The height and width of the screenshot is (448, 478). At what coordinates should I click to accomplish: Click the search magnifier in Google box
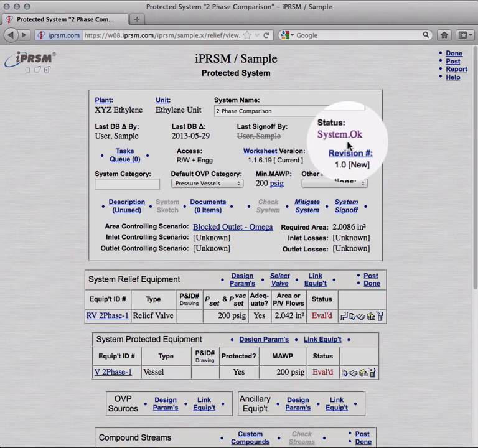point(426,35)
